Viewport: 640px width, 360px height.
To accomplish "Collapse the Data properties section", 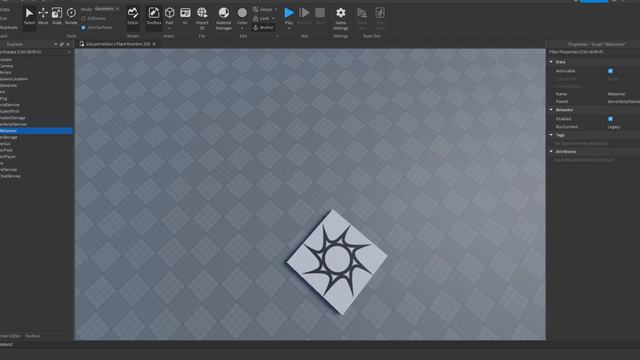I will pyautogui.click(x=551, y=62).
